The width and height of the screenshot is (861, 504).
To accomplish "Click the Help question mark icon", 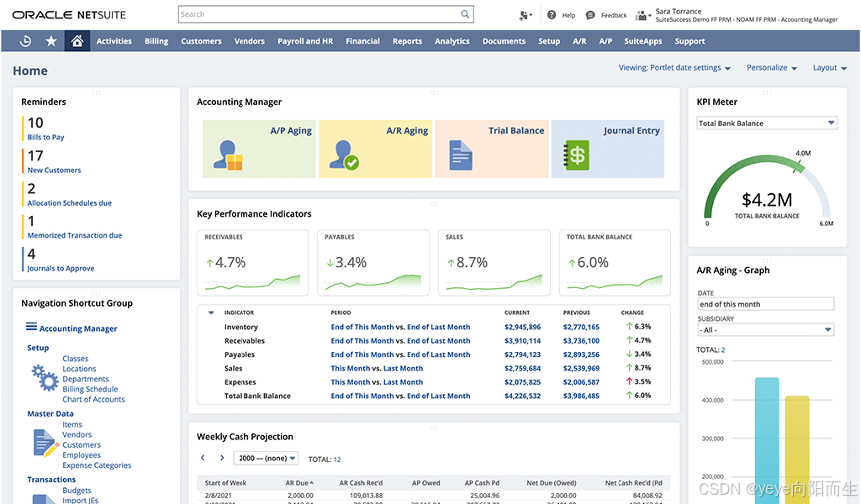I will [x=552, y=15].
